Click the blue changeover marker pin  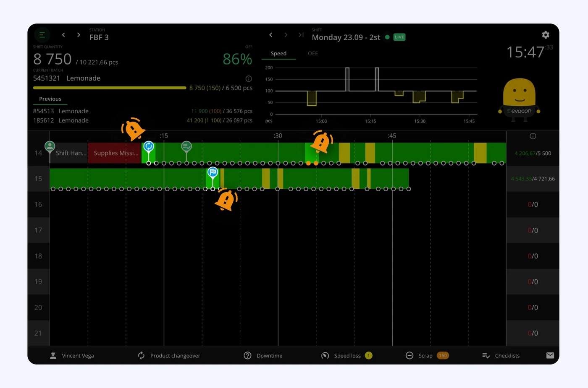point(149,147)
